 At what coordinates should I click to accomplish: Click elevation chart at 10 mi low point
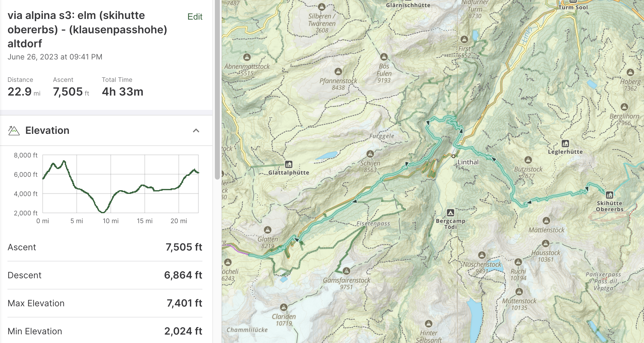102,212
